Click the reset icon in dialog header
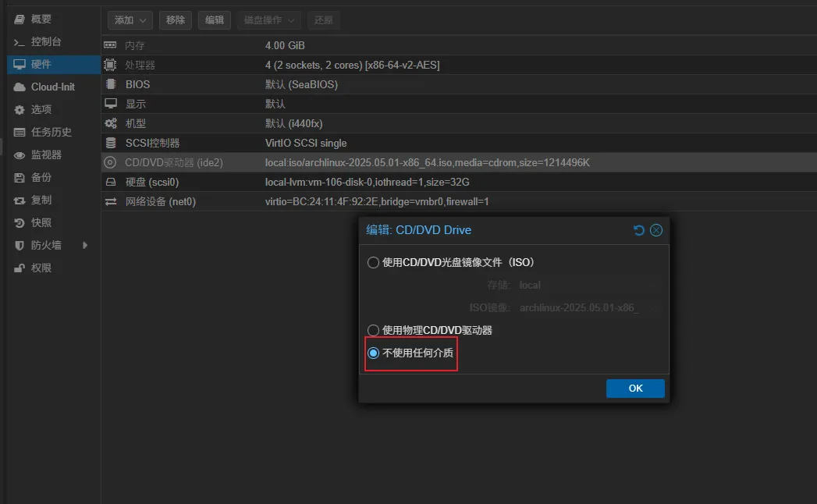Image resolution: width=817 pixels, height=504 pixels. 639,230
